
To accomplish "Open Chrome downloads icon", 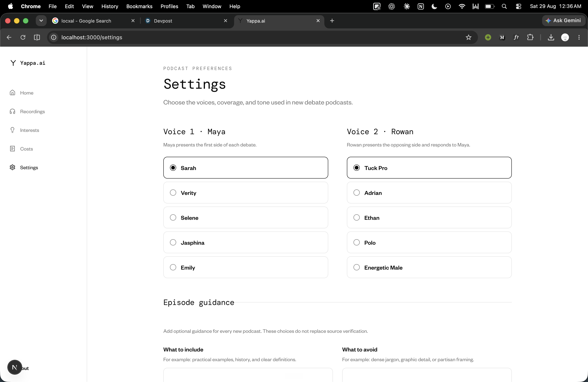I will click(551, 37).
